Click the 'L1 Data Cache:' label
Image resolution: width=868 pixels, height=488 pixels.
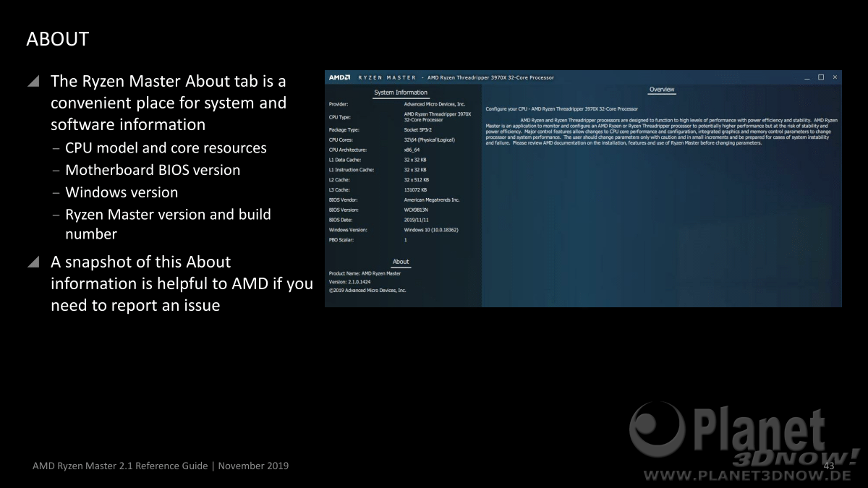345,160
